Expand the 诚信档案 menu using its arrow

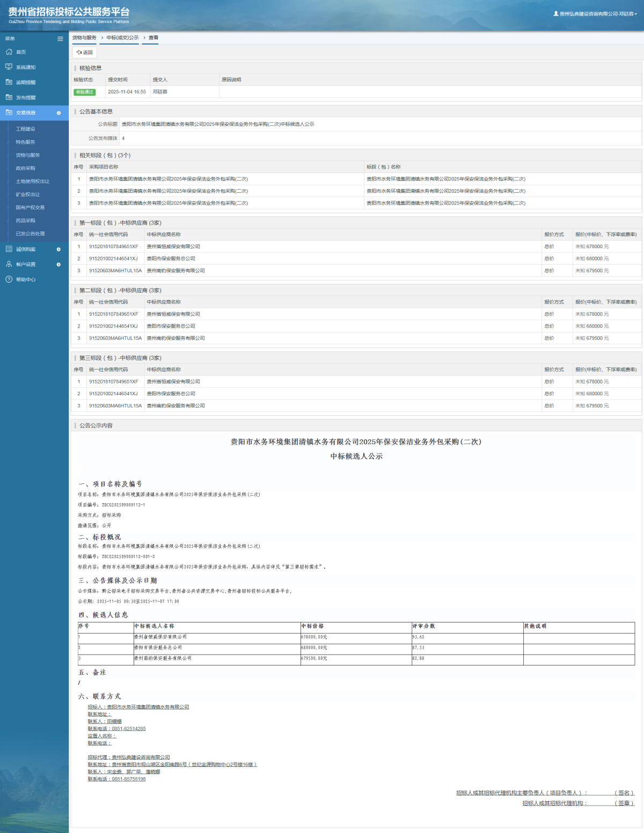point(58,249)
